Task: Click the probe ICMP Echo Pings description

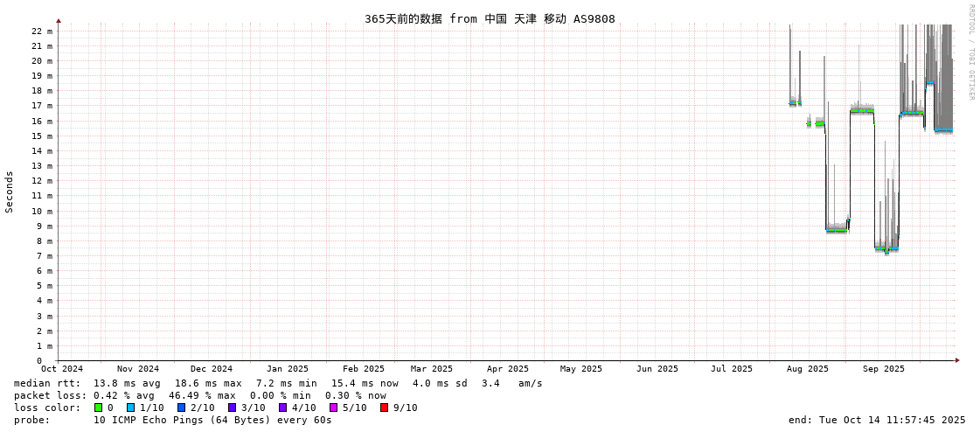Action: click(212, 420)
